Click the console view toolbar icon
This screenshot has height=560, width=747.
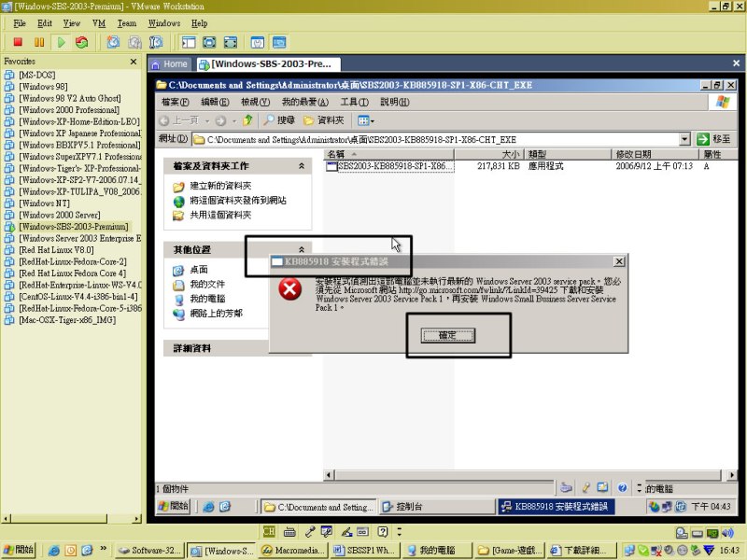(279, 42)
